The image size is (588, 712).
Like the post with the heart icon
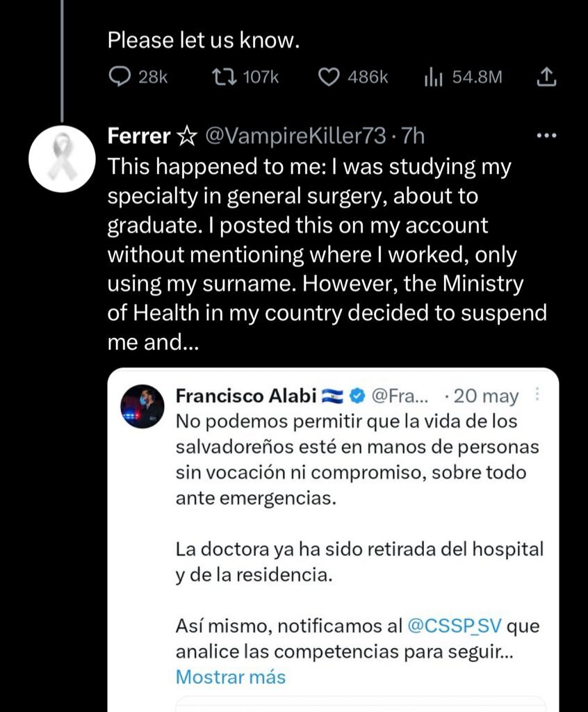click(328, 77)
